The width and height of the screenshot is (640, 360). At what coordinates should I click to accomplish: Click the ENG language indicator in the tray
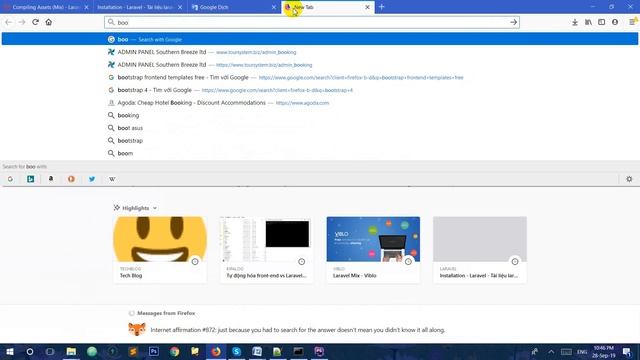pyautogui.click(x=582, y=352)
